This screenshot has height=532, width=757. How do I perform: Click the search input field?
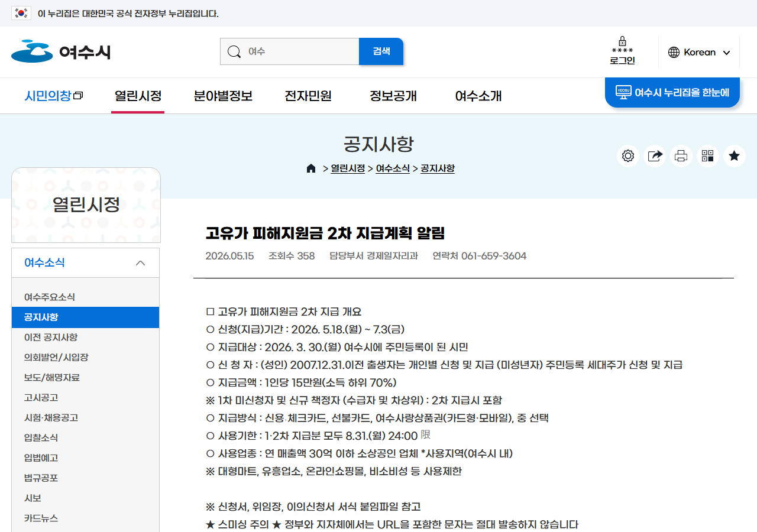290,51
